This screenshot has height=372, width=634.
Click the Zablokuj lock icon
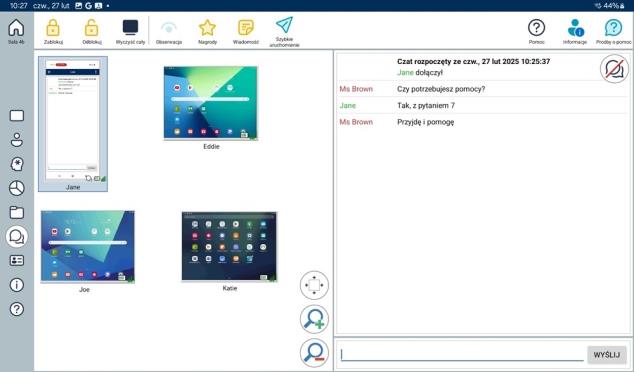(53, 28)
